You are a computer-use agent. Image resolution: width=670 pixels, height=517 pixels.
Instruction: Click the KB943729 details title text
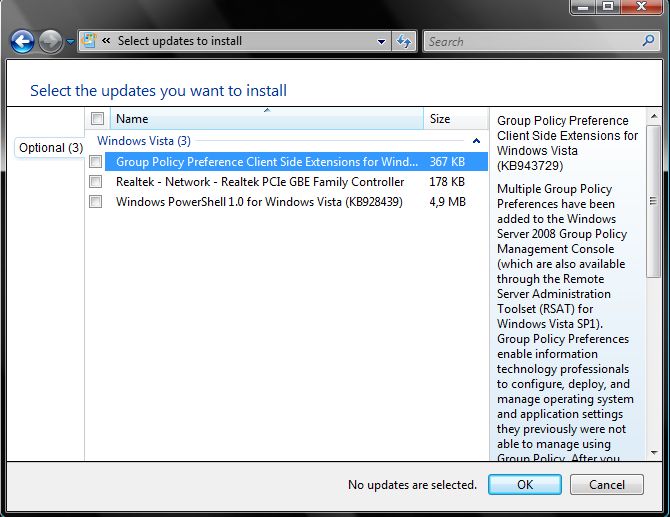click(567, 143)
